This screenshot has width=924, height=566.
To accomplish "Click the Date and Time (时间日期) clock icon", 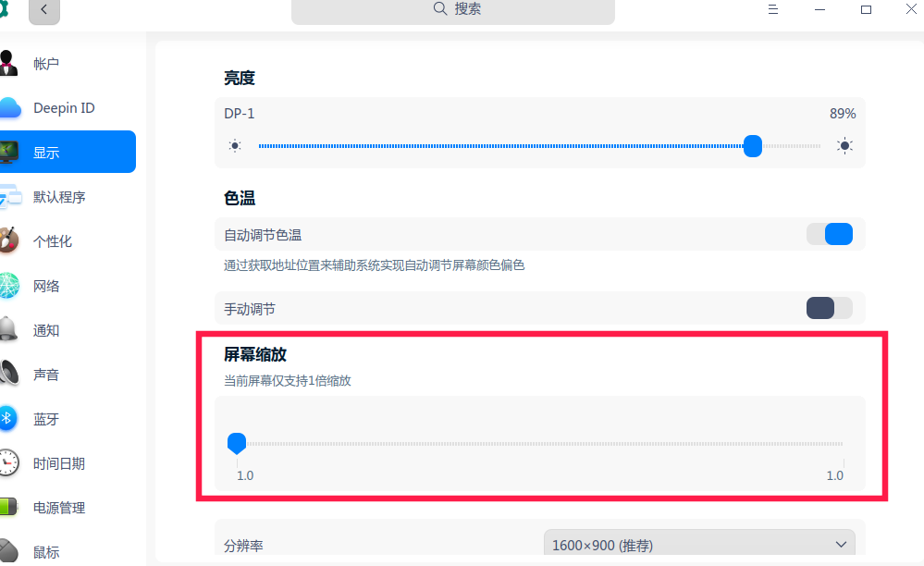I will coord(8,463).
